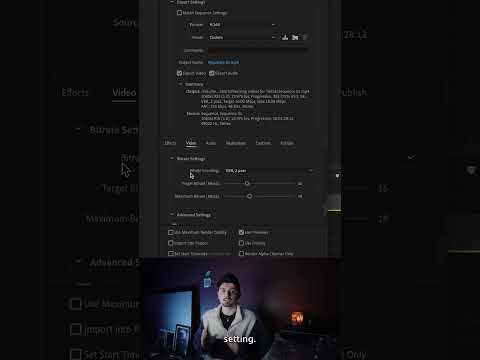480x360 pixels.
Task: Toggle the Use Proxies checkbox
Action: coord(241,243)
